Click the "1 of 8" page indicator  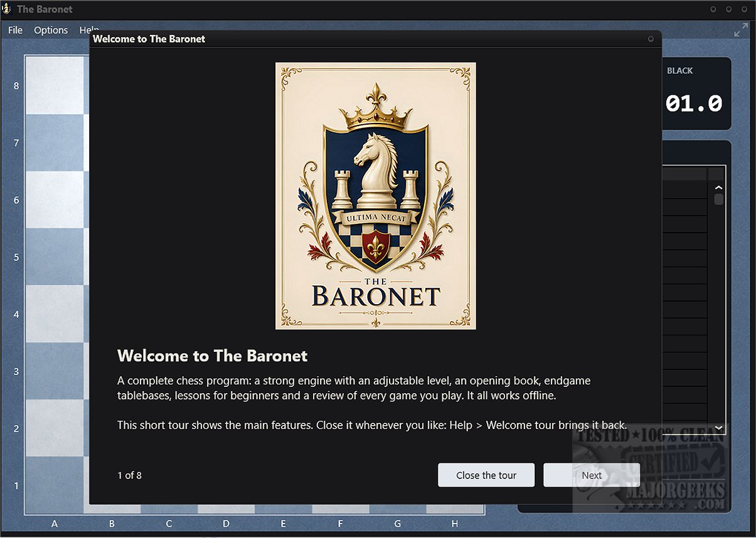tap(129, 475)
